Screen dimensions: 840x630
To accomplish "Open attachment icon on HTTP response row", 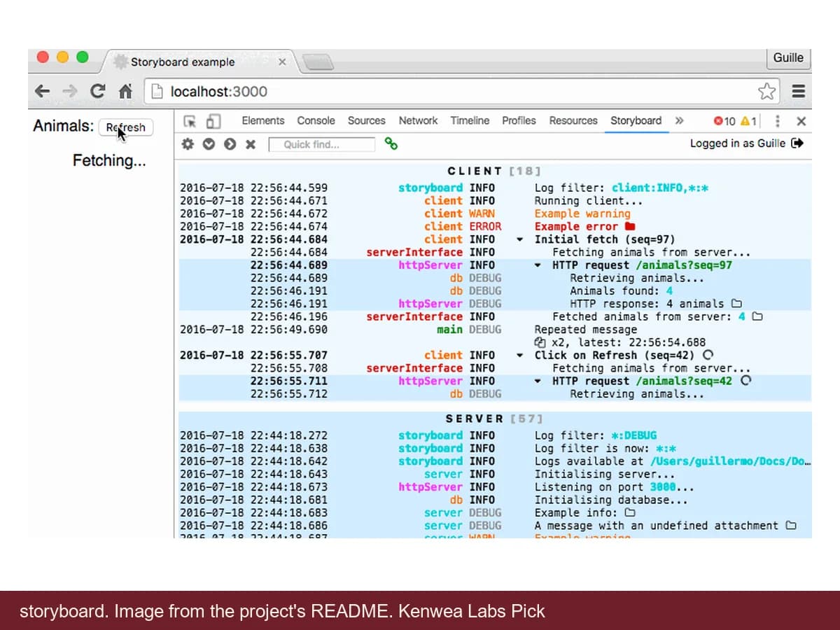I will [x=736, y=304].
